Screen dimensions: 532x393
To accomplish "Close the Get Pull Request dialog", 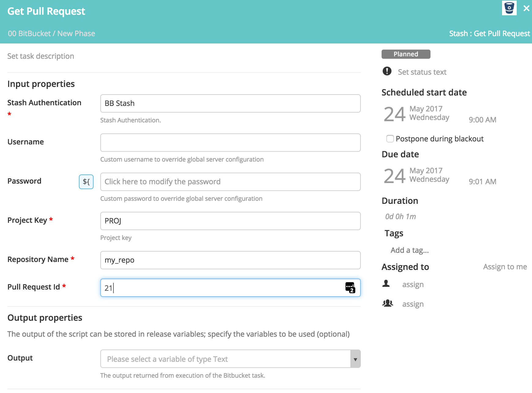I will (526, 8).
